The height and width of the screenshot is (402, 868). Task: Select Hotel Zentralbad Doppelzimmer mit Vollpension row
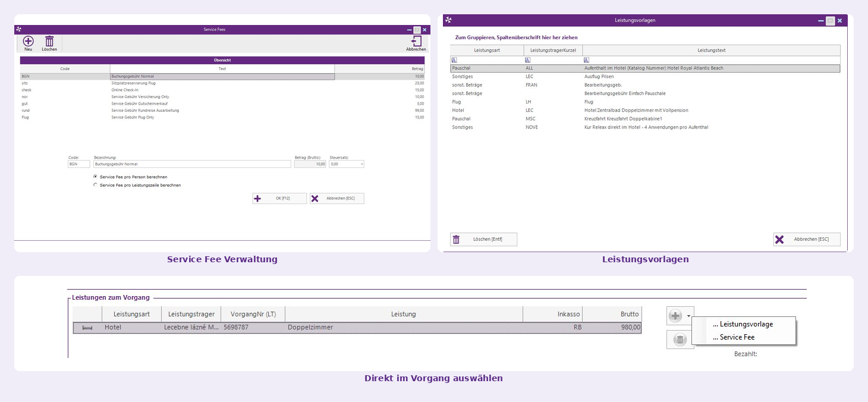(645, 110)
